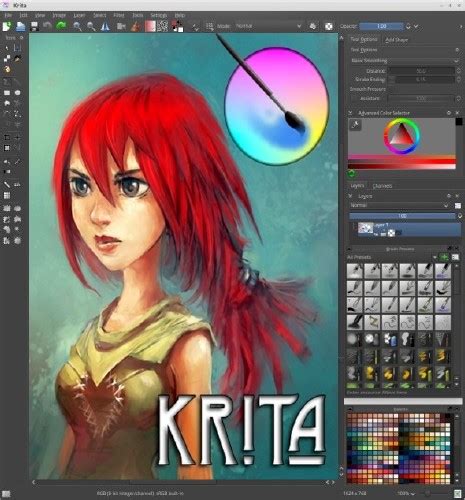Toggle preserve alpha checkerboard button
This screenshot has width=465, height=500.
(x=329, y=26)
